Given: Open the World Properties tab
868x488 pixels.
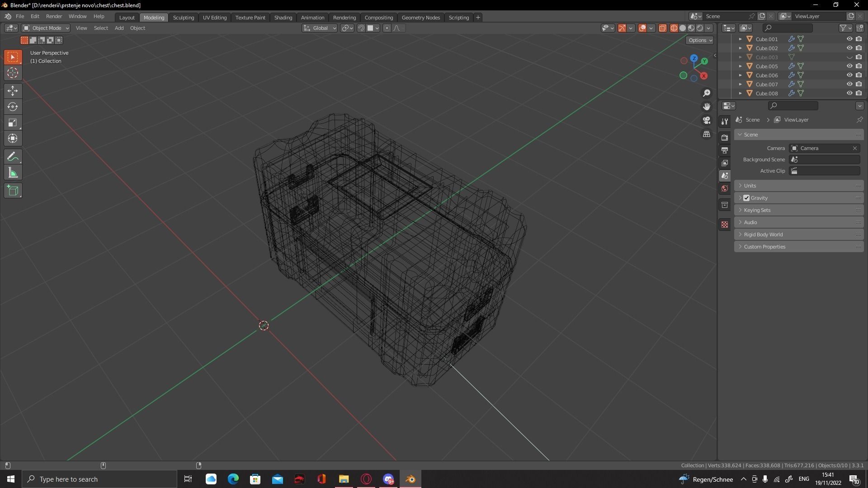Looking at the screenshot, I should click(725, 188).
